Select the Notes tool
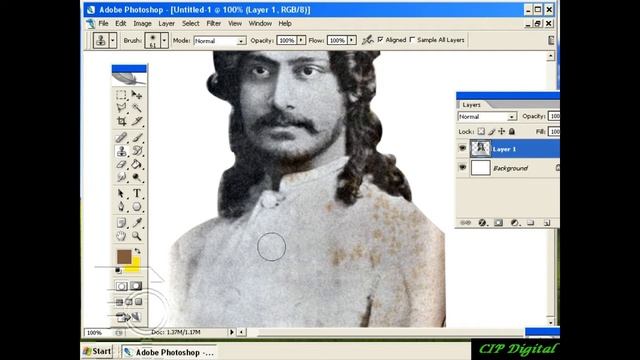 tap(121, 222)
